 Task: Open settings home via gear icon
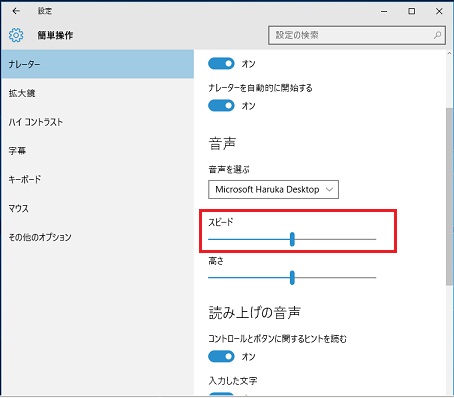click(16, 35)
